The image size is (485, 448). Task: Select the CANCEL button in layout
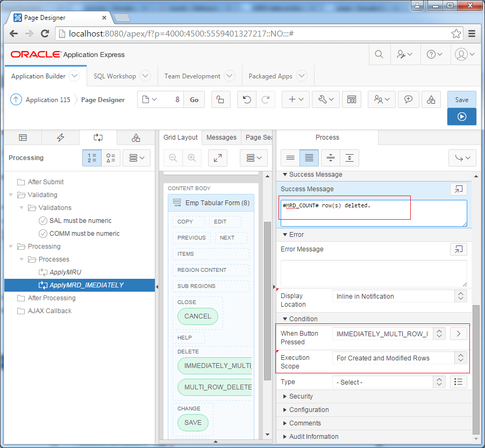[x=198, y=316]
